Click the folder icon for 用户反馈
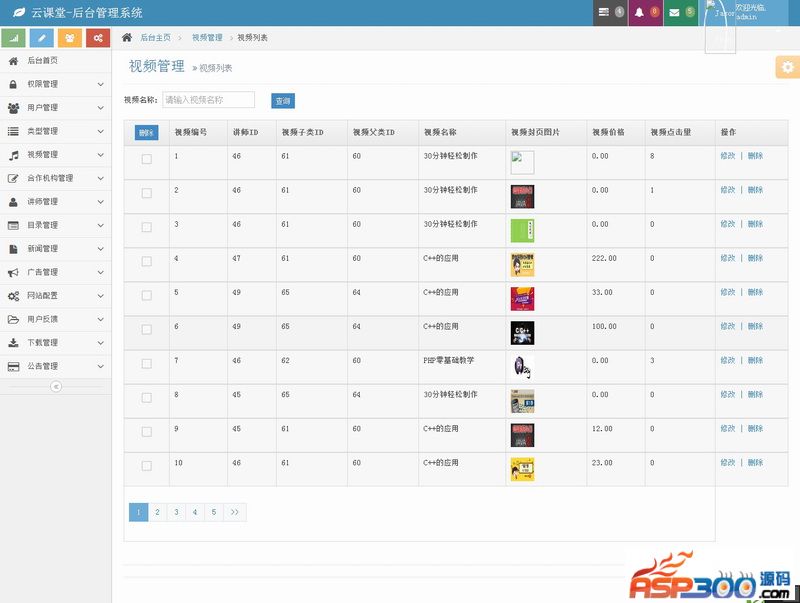800x603 pixels. point(13,319)
